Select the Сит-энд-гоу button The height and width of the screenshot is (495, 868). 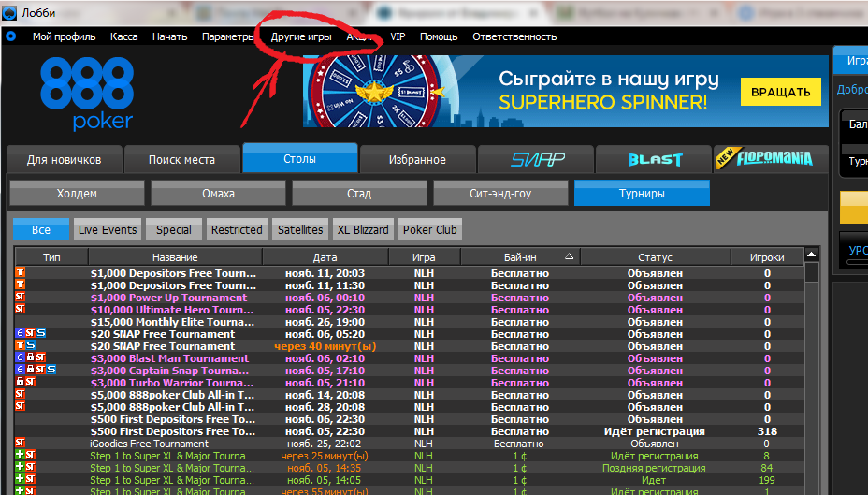tap(500, 194)
